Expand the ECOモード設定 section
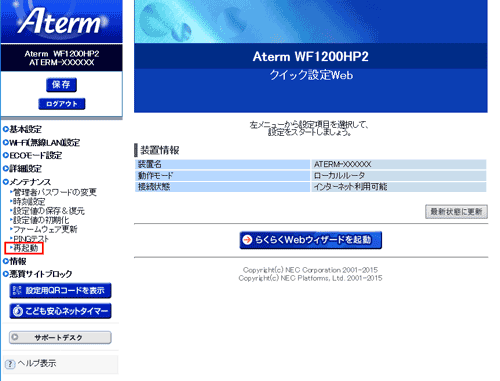 point(32,155)
